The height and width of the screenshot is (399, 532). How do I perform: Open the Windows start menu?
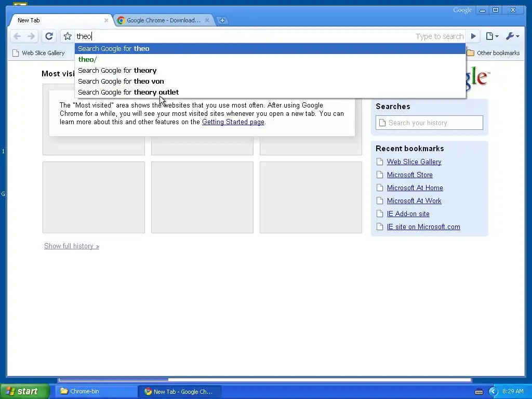coord(24,391)
